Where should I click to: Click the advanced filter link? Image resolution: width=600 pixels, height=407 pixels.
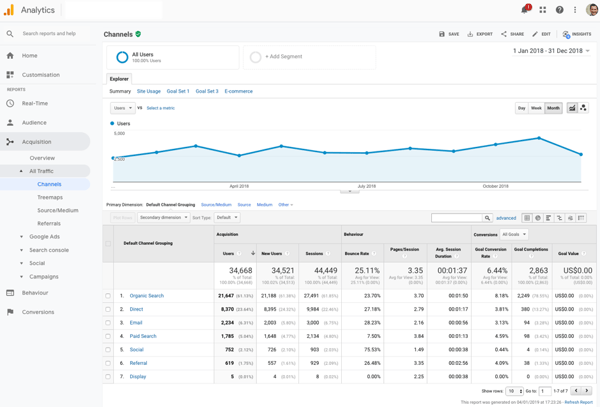pyautogui.click(x=506, y=218)
